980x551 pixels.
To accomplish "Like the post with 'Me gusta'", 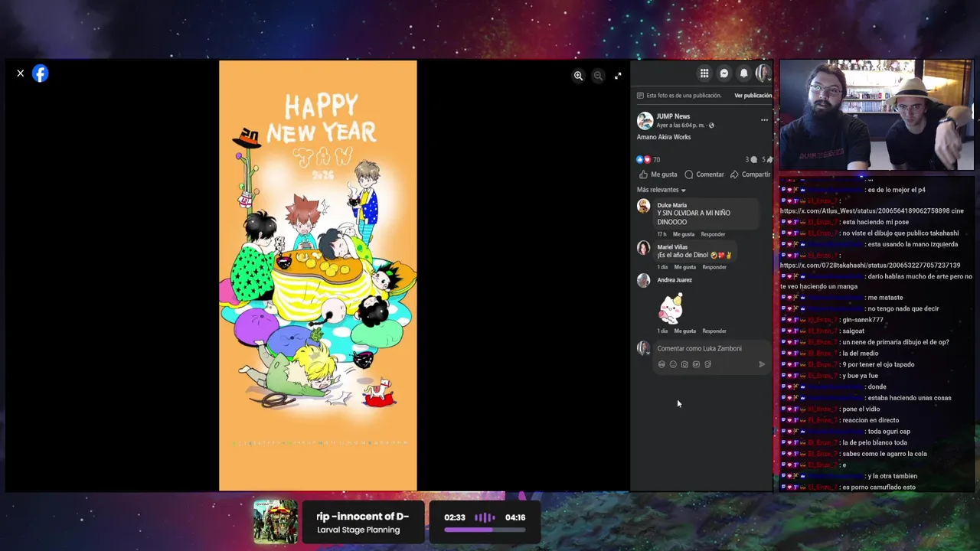I will tap(658, 174).
